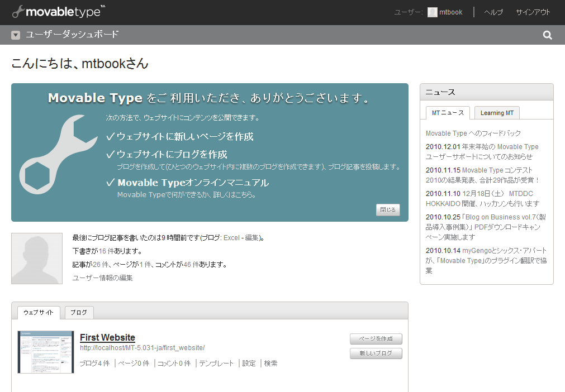View the 46 件 comments link

(x=191, y=265)
